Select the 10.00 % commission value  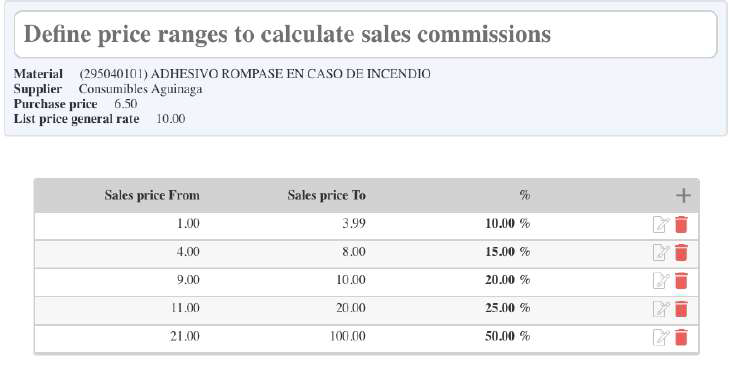pos(507,224)
